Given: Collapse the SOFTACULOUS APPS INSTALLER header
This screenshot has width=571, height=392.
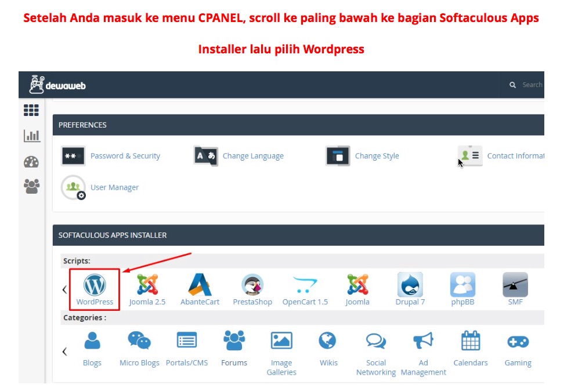Looking at the screenshot, I should pos(298,235).
